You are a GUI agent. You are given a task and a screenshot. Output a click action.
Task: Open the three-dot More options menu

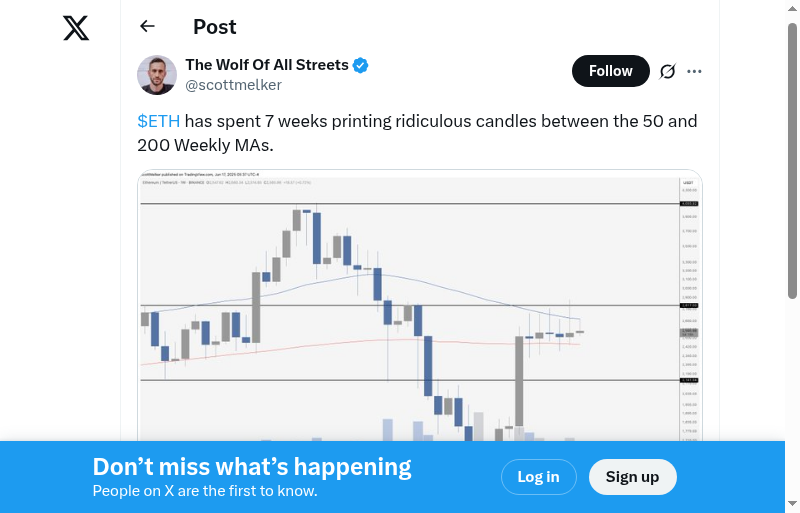695,71
